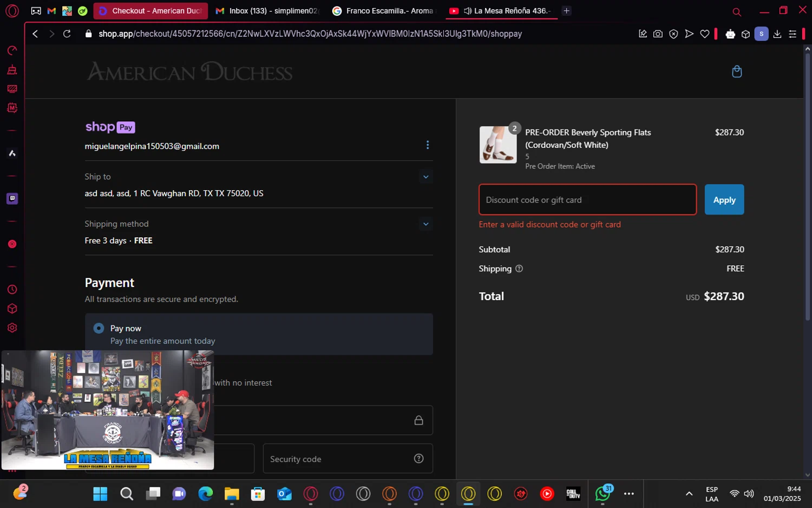
Task: Open security code help question icon
Action: (x=418, y=458)
